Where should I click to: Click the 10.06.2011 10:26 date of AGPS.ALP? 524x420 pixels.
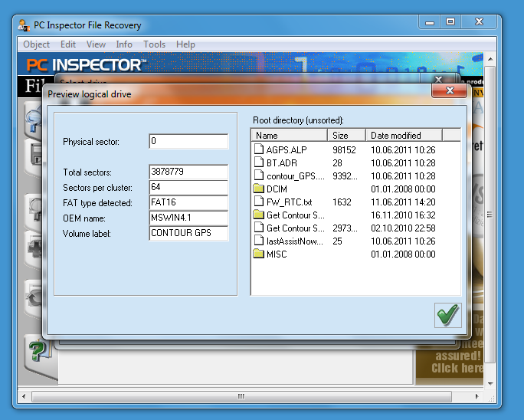coord(403,149)
